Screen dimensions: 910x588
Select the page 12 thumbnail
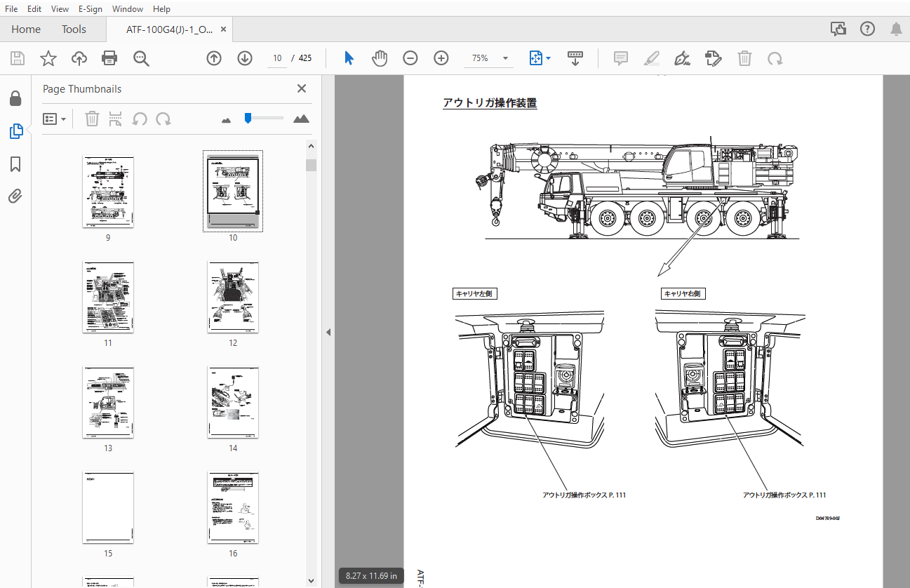point(233,297)
